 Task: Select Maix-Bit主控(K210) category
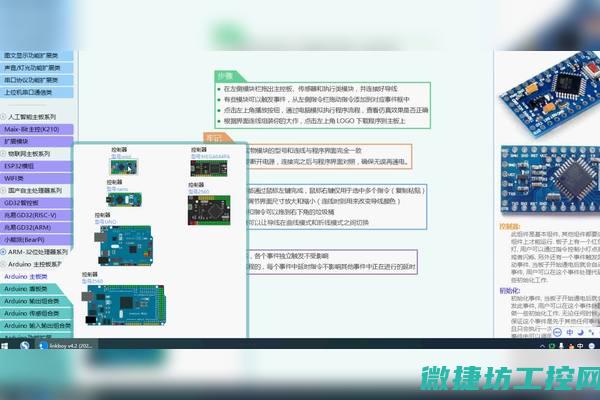(x=36, y=129)
